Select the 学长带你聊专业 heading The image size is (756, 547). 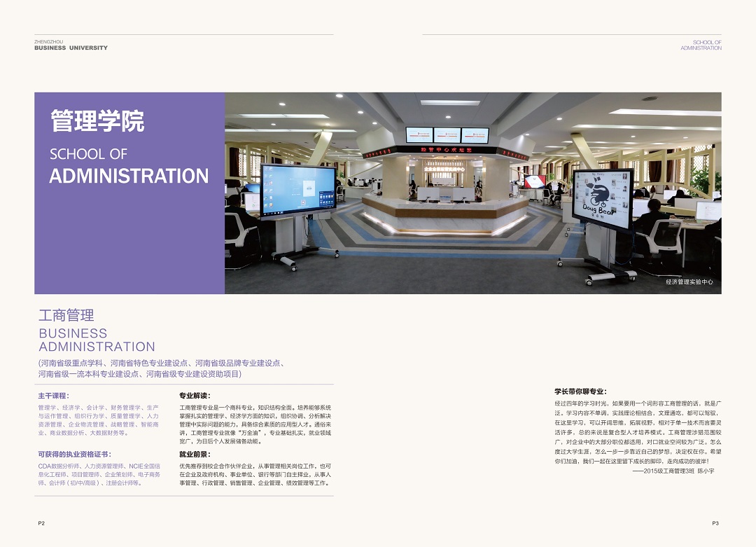click(x=581, y=392)
